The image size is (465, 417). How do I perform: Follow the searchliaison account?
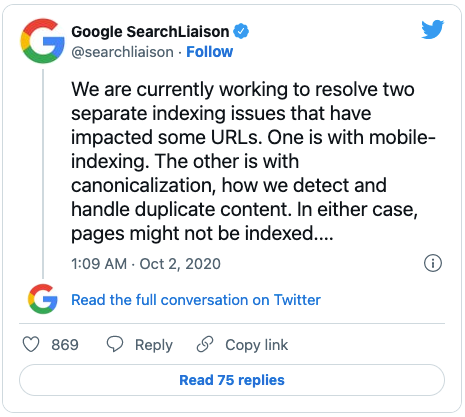point(209,52)
